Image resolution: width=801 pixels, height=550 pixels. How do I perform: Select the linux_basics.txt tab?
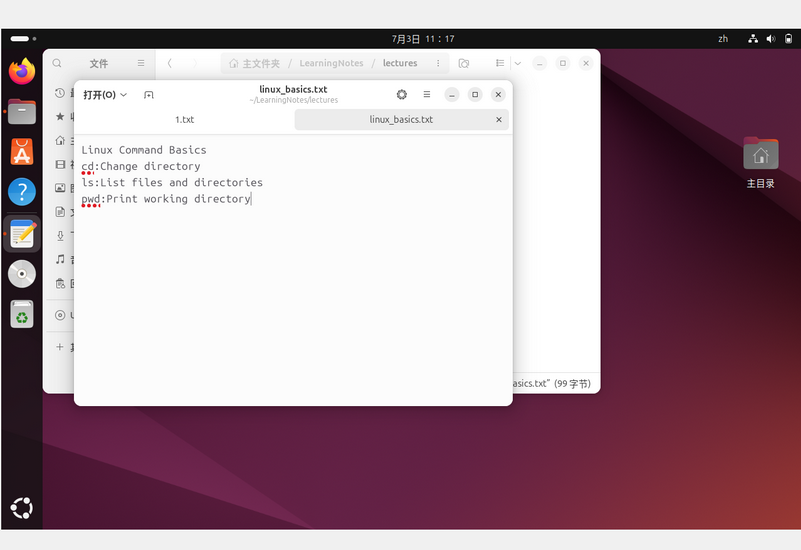[x=401, y=119]
